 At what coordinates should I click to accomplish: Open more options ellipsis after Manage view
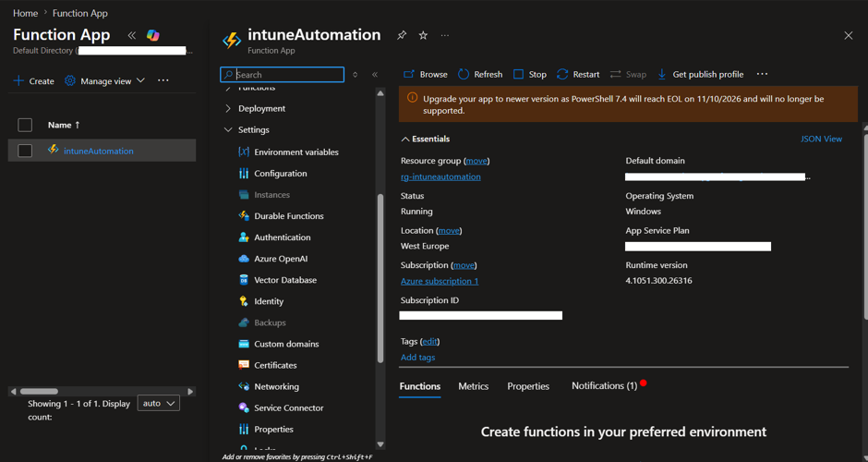[163, 80]
